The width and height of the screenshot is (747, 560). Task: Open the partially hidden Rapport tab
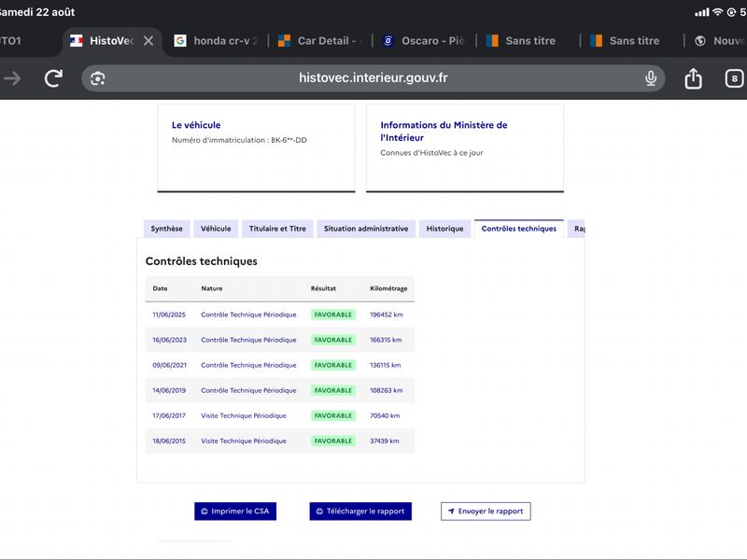[576, 229]
